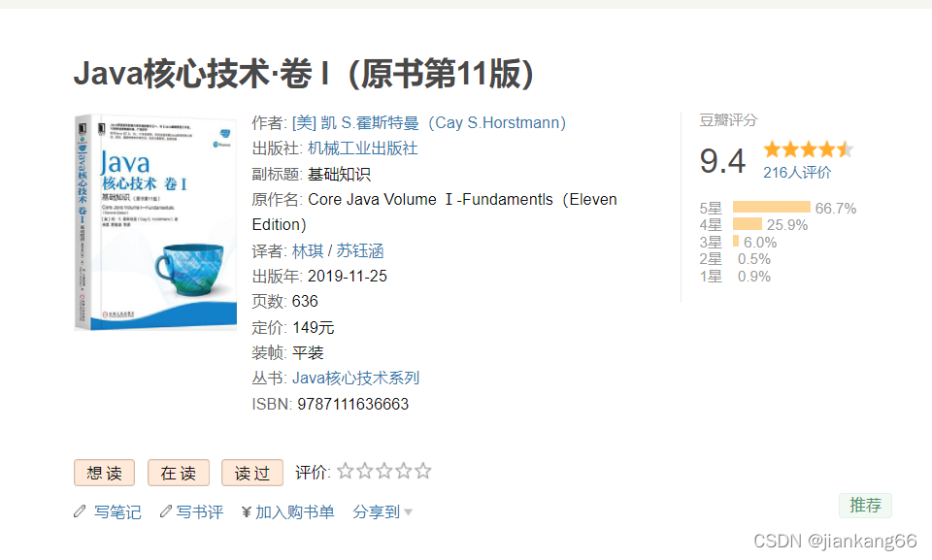
Task: Select the 3星 rating bar
Action: point(736,241)
